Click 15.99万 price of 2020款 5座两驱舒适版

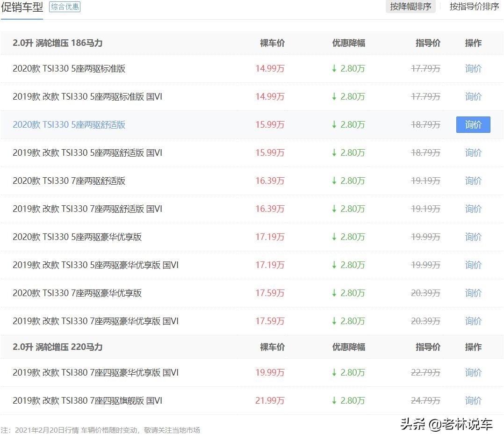click(270, 124)
